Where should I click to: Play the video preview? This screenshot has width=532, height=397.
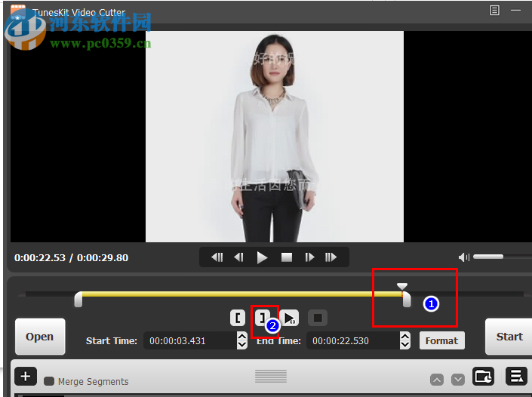[262, 257]
